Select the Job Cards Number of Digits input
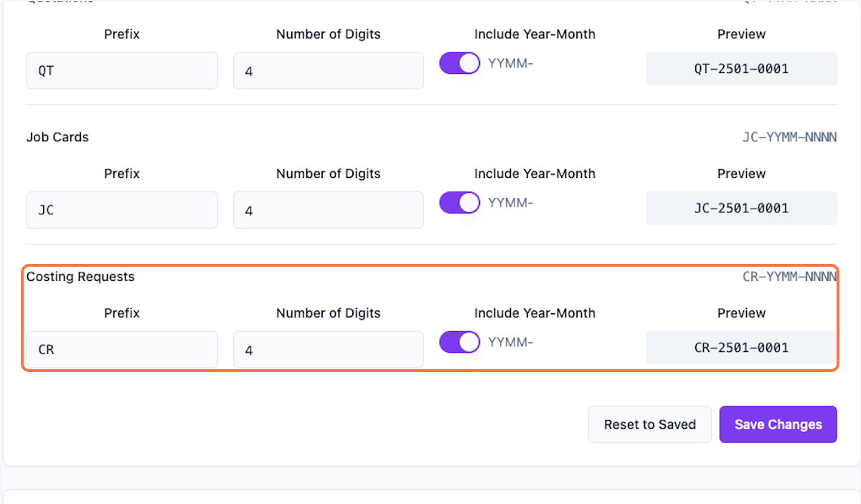The height and width of the screenshot is (504, 861). pos(328,210)
